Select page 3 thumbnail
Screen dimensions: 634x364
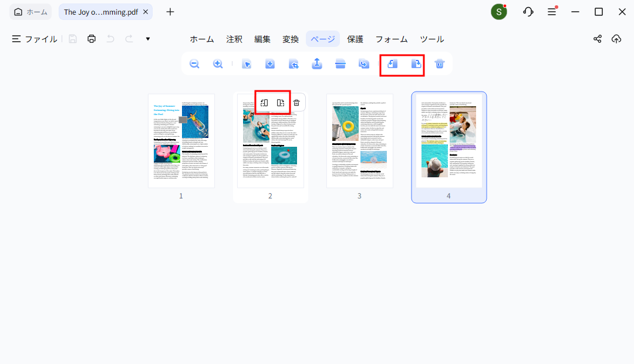click(359, 141)
